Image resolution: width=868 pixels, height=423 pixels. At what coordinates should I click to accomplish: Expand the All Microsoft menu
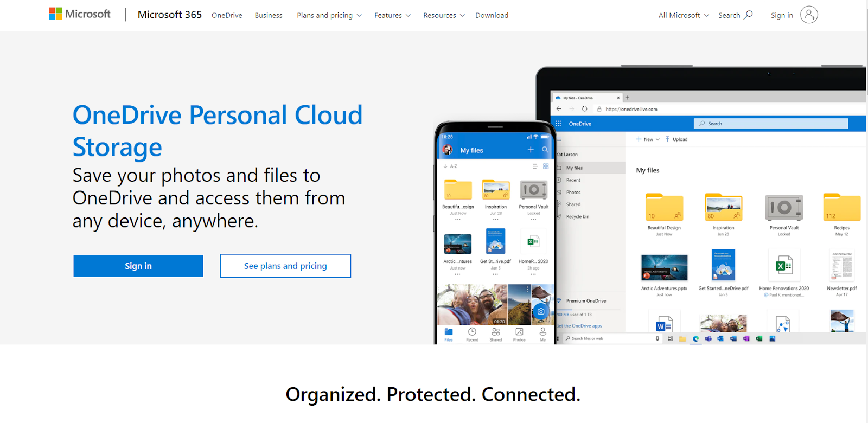(x=684, y=15)
